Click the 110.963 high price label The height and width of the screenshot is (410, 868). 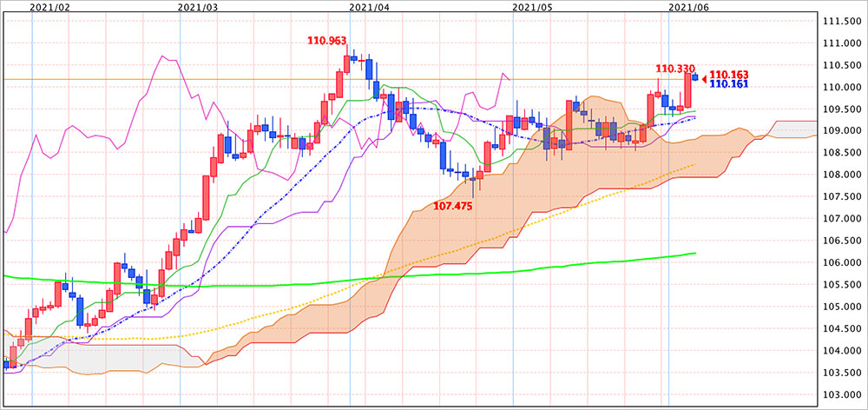coord(326,40)
